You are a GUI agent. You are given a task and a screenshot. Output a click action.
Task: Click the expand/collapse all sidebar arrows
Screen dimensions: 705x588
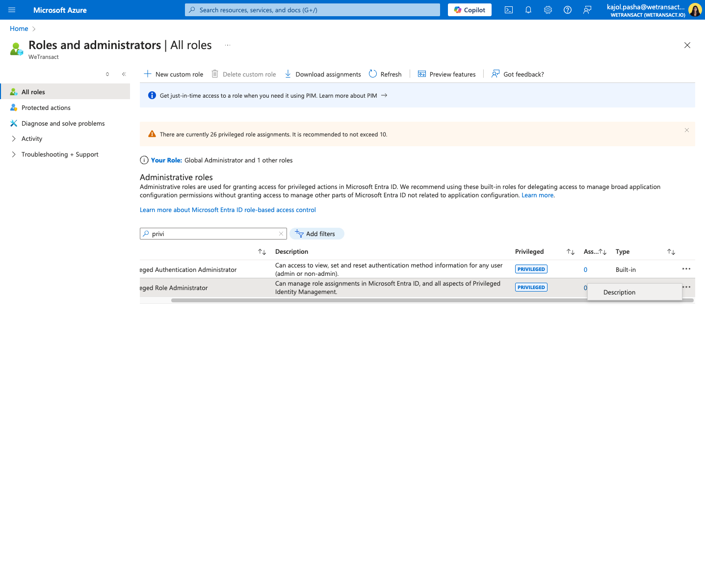coord(107,74)
